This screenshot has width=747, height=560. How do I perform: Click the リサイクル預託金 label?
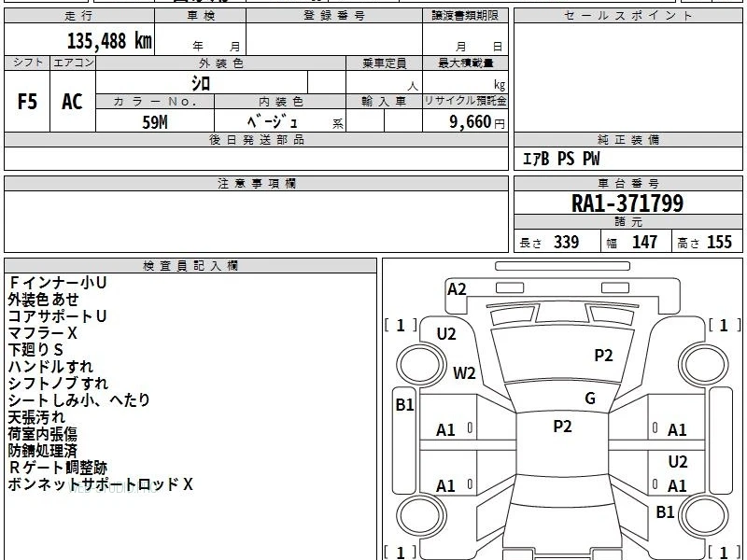point(465,101)
